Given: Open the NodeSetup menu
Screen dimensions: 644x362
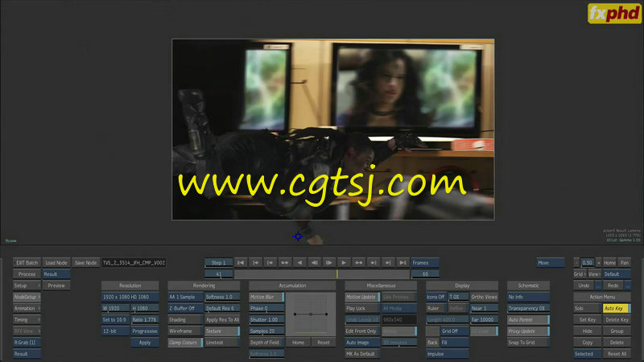Looking at the screenshot, I should pos(27,297).
